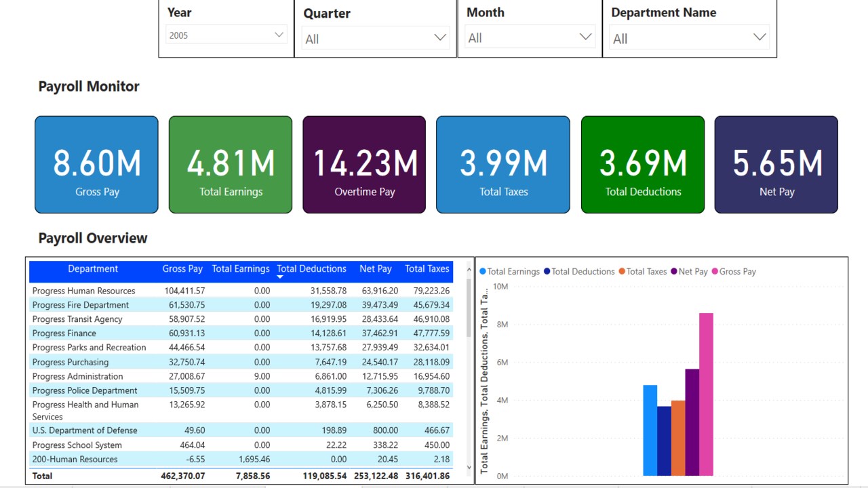Select the Progress Finance row
The height and width of the screenshot is (488, 868).
point(241,333)
